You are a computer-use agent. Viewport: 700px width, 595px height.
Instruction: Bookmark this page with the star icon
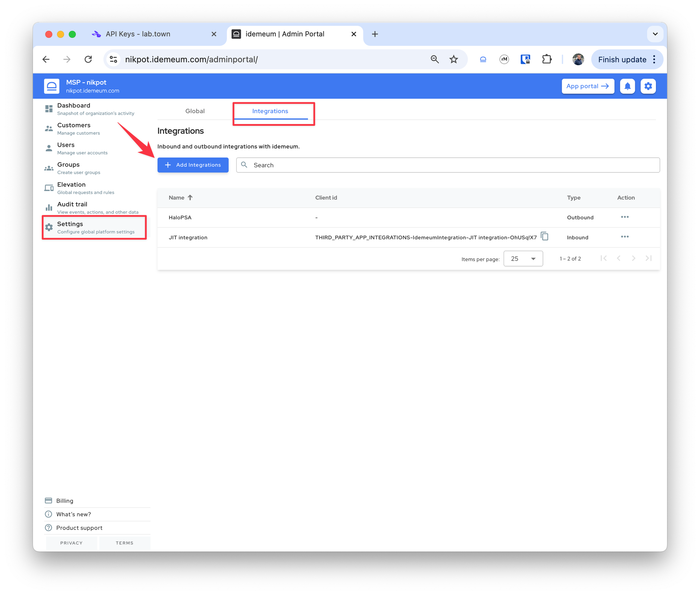454,59
